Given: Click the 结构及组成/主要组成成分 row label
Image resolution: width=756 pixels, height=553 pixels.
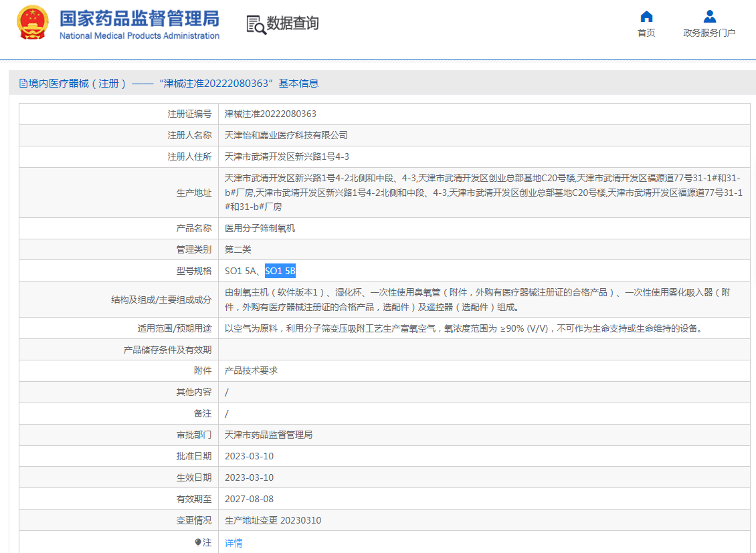Looking at the screenshot, I should pos(161,300).
